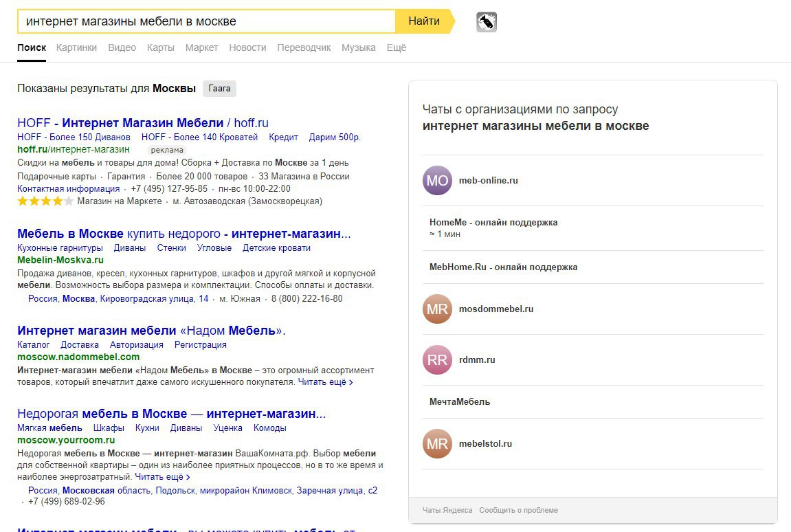Open the Шкафы sitelink
This screenshot has height=532, width=791.
109,428
